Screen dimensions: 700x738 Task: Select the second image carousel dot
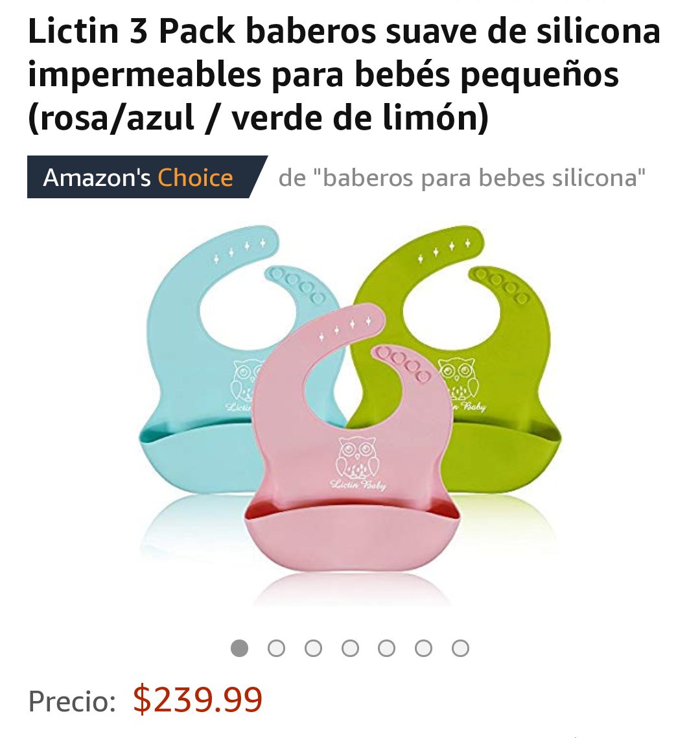(x=276, y=648)
